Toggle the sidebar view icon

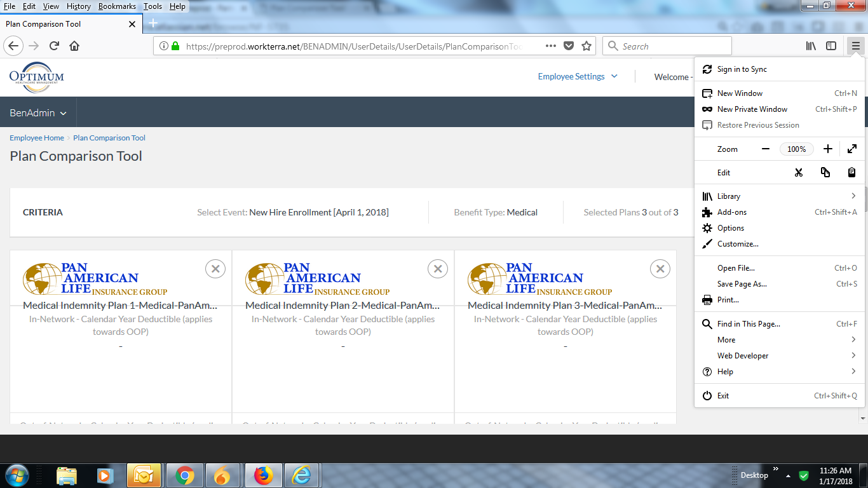pyautogui.click(x=831, y=46)
